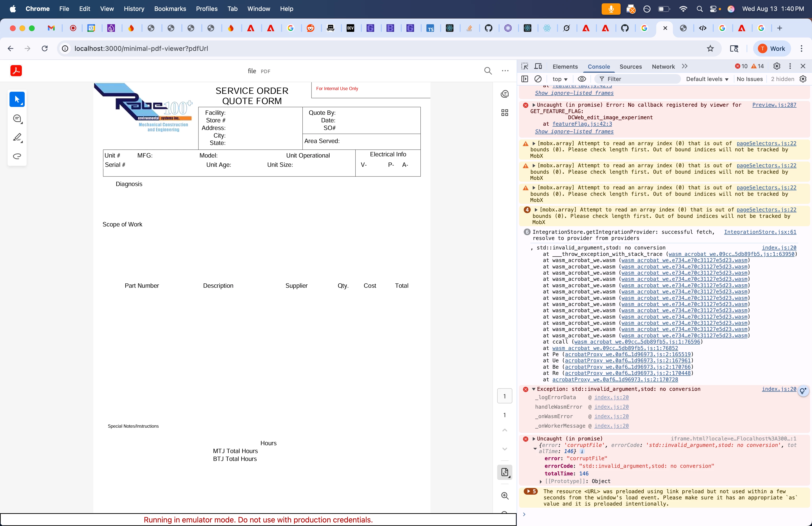Toggle DevTools live expression eye
This screenshot has height=526, width=812.
pos(582,79)
